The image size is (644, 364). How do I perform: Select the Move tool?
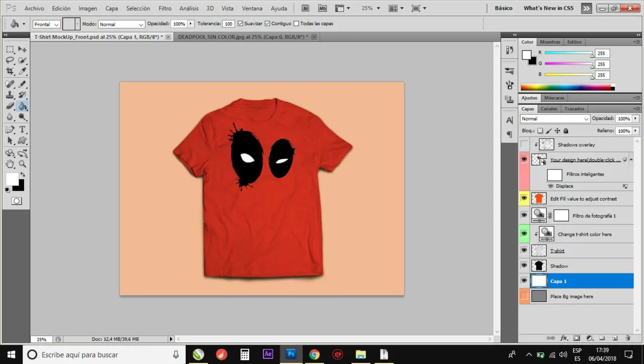pos(23,49)
